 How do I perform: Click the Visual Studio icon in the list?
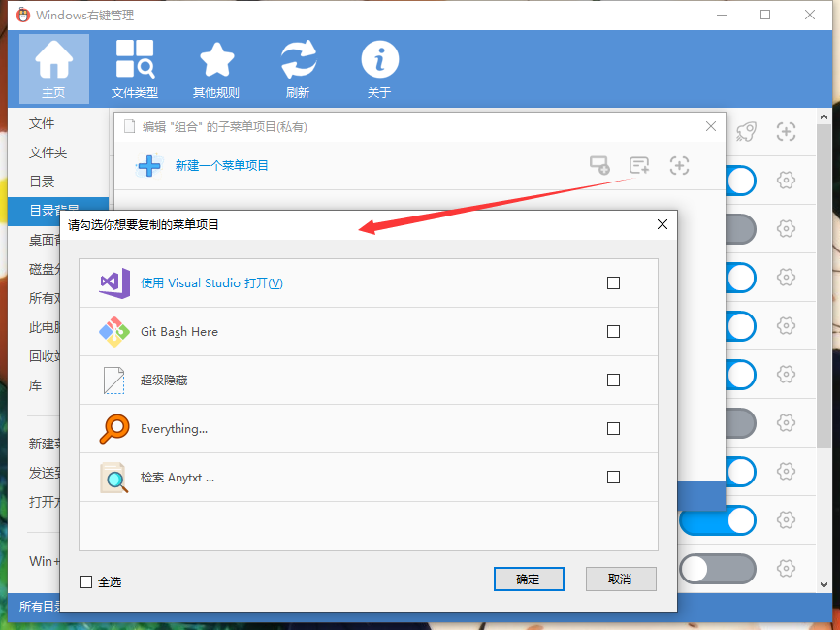point(113,282)
